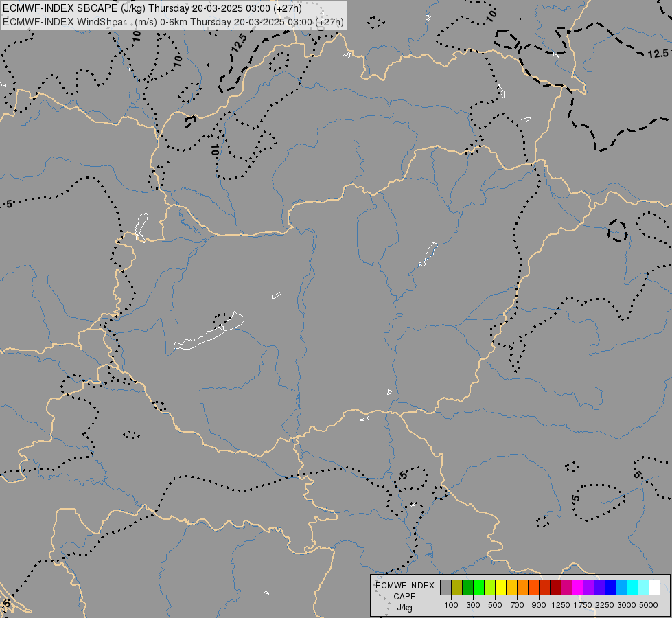Pick the pure blue legend swatch
The width and height of the screenshot is (672, 618).
click(610, 587)
